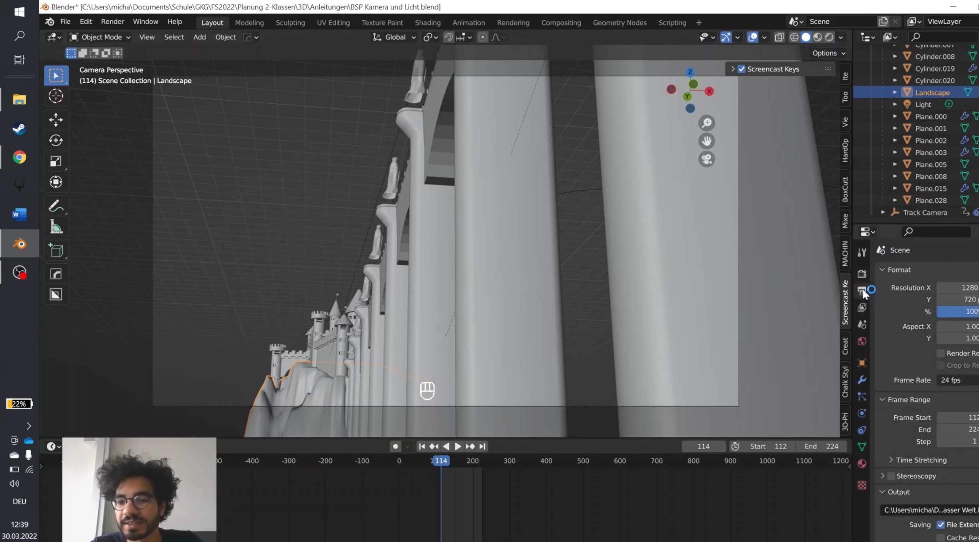Screen dimensions: 980x542
Task: Open the Material properties tab icon
Action: click(x=862, y=464)
